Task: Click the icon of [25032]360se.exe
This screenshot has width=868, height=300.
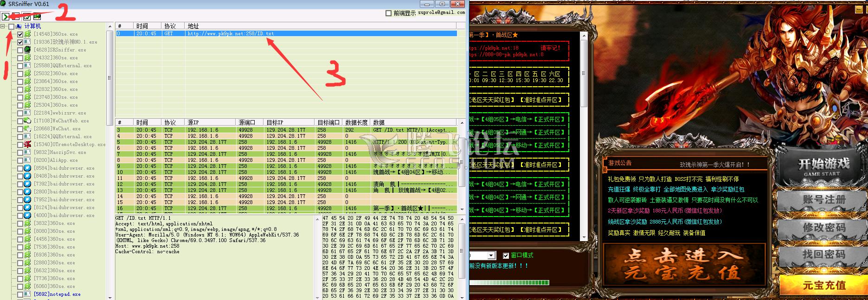Action: click(x=27, y=73)
